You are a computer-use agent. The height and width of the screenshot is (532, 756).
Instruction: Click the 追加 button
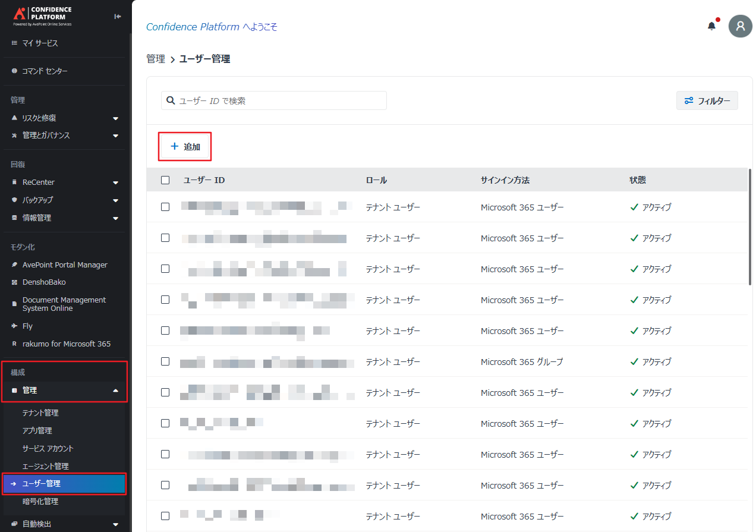[185, 146]
